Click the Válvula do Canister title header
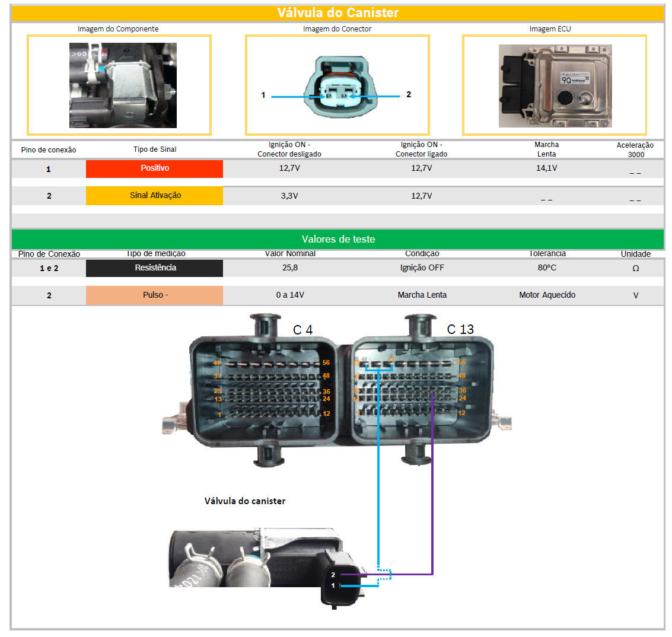 (x=337, y=13)
